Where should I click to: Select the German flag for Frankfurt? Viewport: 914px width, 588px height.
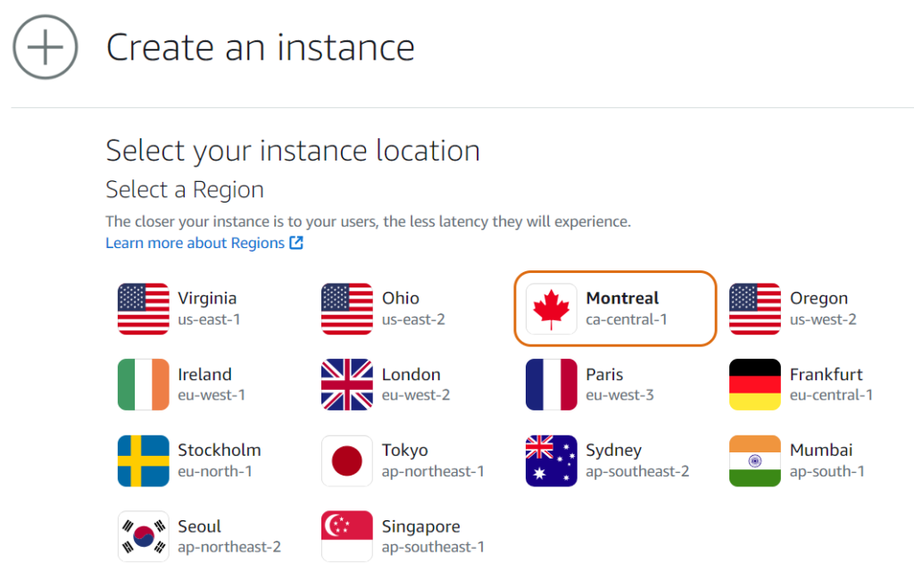[755, 385]
